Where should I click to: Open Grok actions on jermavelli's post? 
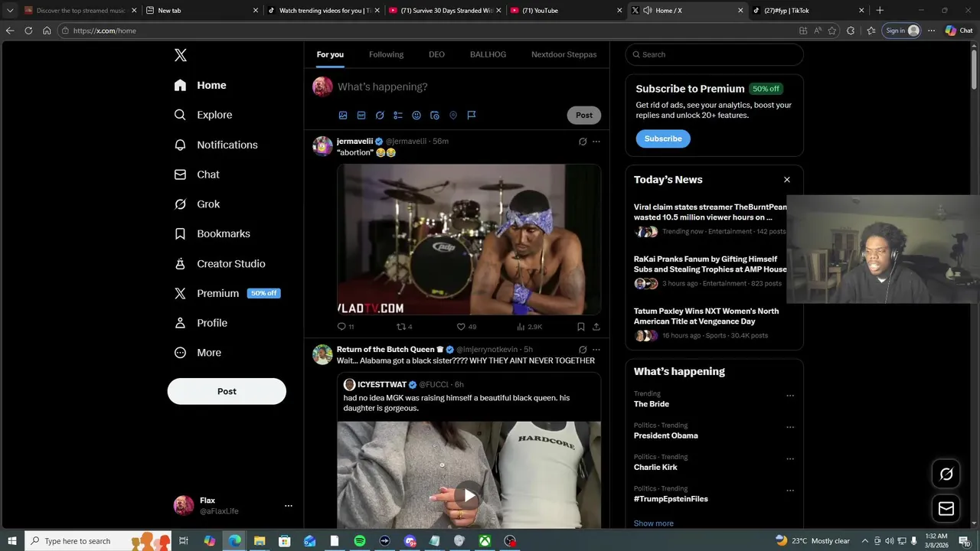(583, 142)
